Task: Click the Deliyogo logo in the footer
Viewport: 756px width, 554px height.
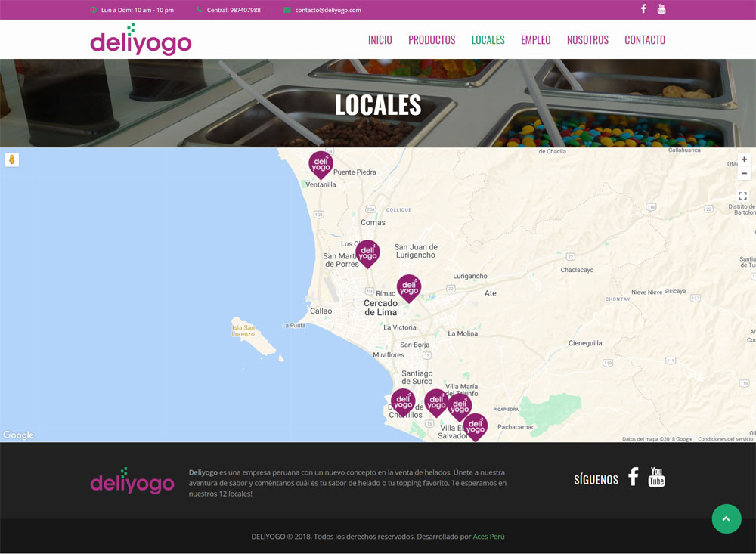Action: pyautogui.click(x=132, y=481)
